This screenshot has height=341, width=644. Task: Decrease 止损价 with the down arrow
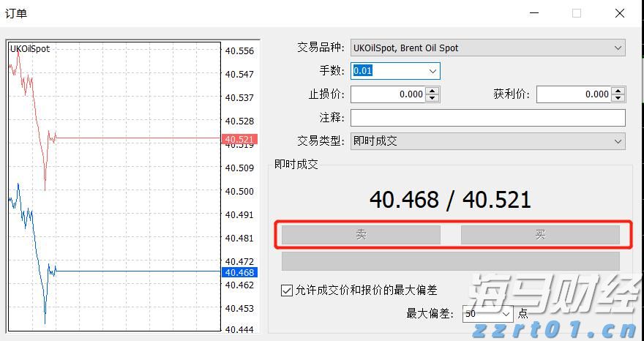433,98
